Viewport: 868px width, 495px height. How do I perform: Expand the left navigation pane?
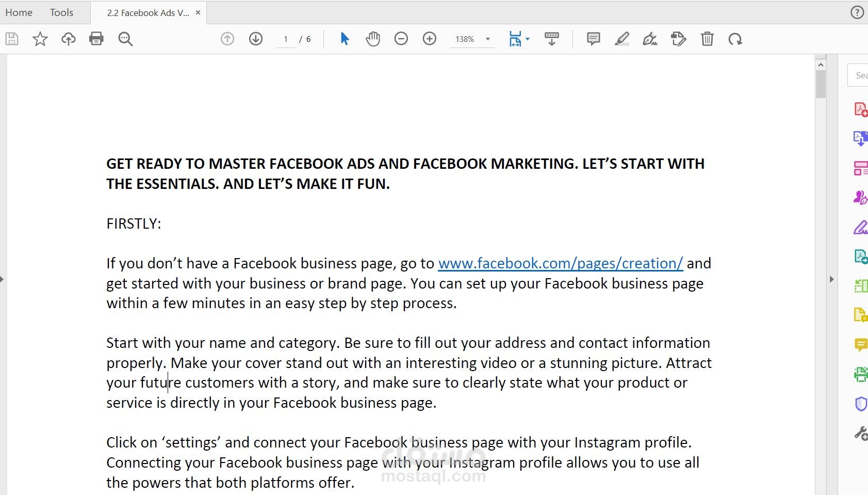[2, 279]
